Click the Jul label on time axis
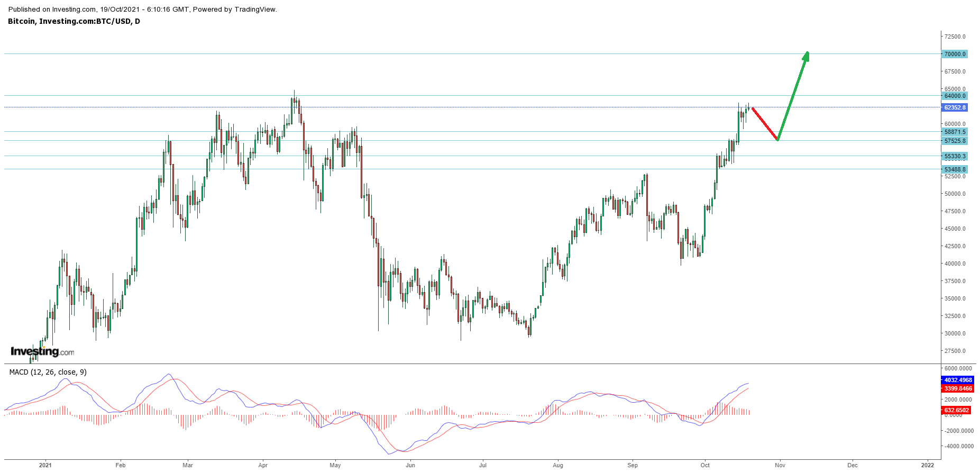 (x=483, y=465)
